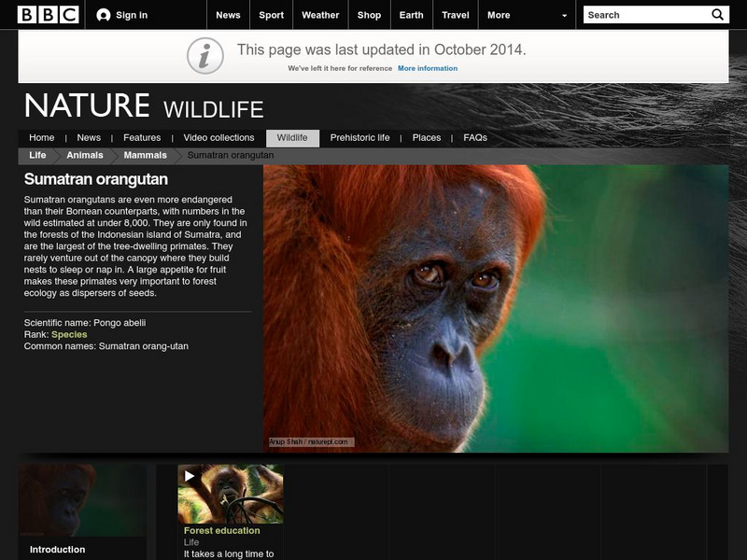Viewport: 747px width, 560px height.
Task: Click the BBC logo
Action: 49,15
